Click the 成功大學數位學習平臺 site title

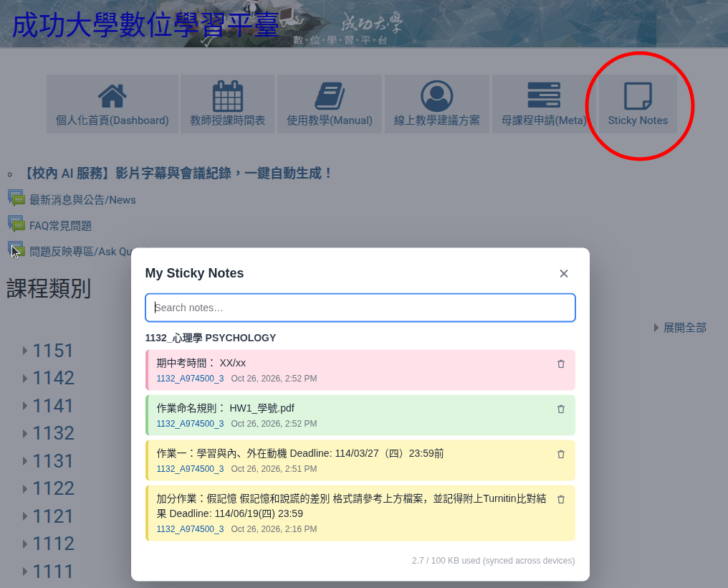145,25
